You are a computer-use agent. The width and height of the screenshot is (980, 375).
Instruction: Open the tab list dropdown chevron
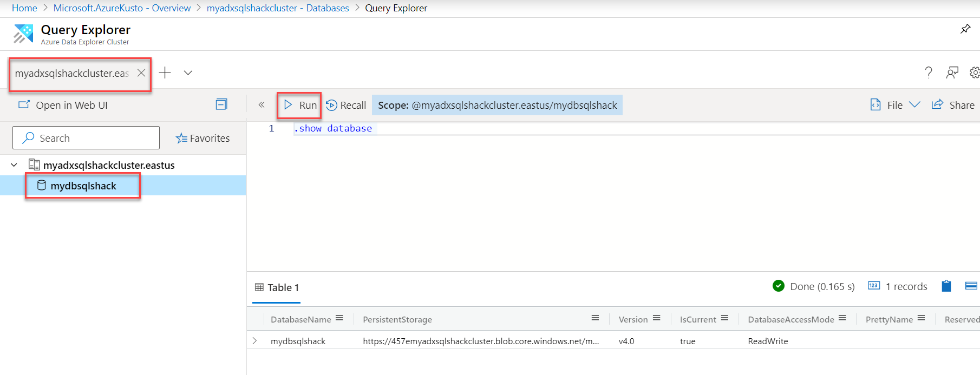coord(188,73)
